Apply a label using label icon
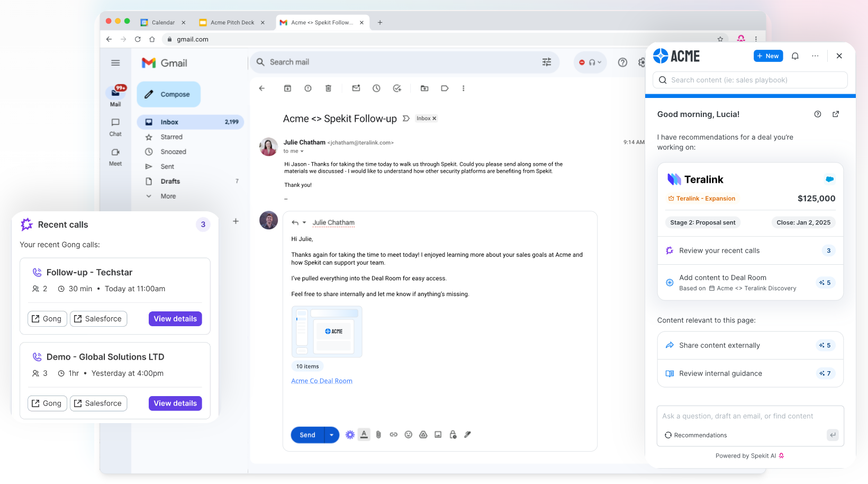The height and width of the screenshot is (484, 868). pyautogui.click(x=445, y=88)
